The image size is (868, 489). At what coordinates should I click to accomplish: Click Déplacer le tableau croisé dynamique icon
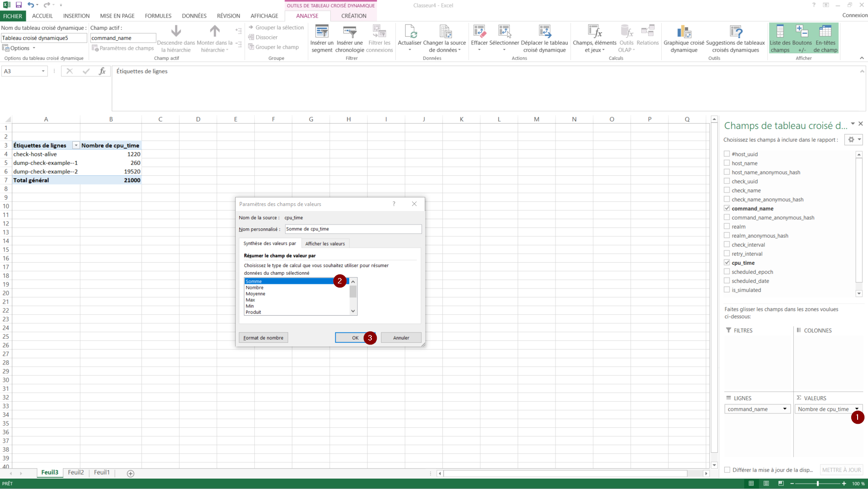click(x=545, y=32)
